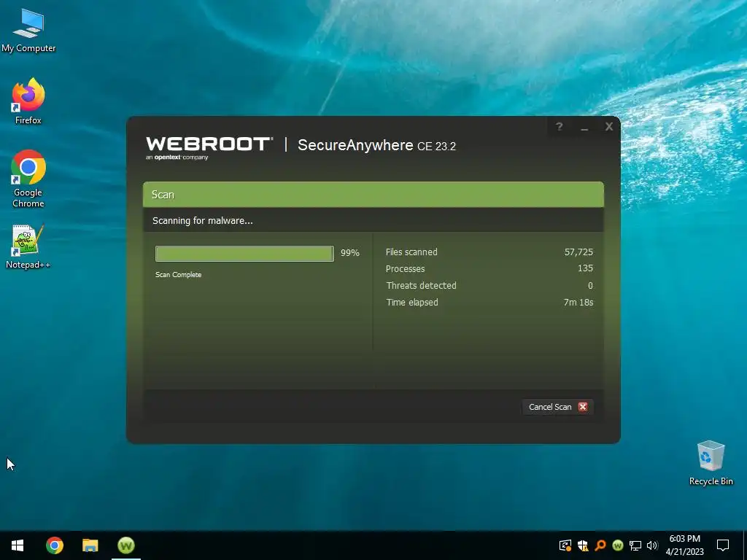Click the Scan green header bar
Viewport: 747px width, 560px height.
373,194
